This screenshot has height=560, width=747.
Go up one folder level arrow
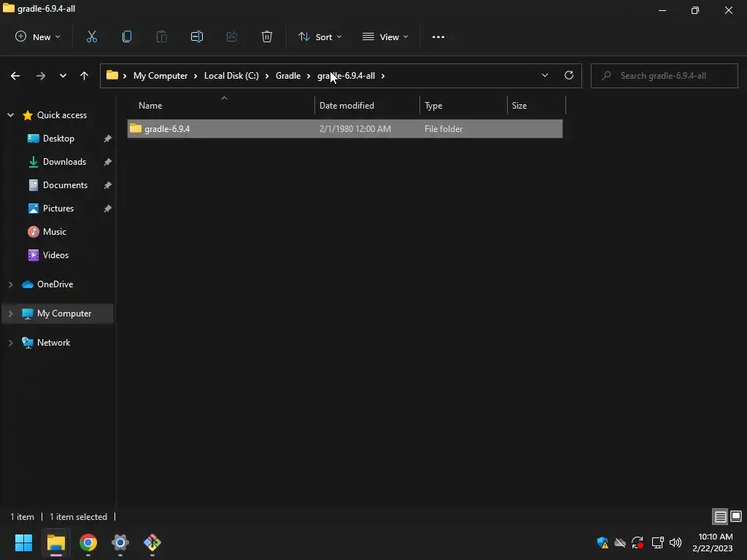85,76
